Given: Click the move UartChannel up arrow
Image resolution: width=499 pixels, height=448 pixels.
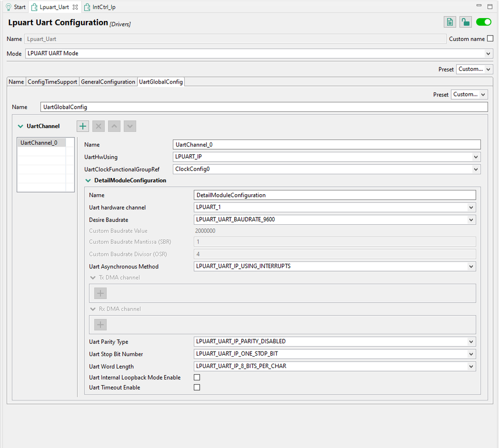Looking at the screenshot, I should pos(114,126).
